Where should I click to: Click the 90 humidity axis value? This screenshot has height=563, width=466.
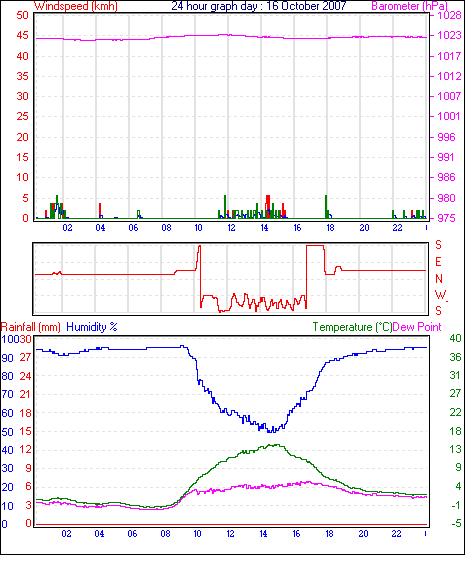[7, 358]
